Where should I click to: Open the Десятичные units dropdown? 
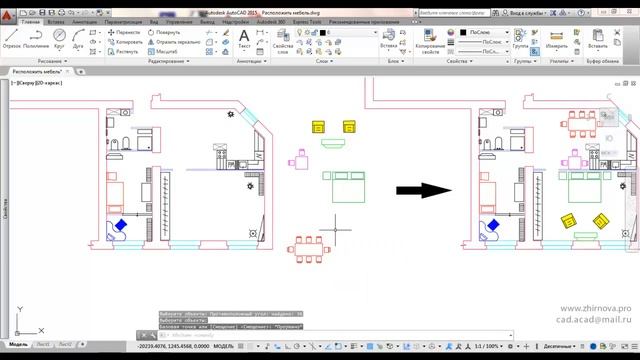[559, 346]
